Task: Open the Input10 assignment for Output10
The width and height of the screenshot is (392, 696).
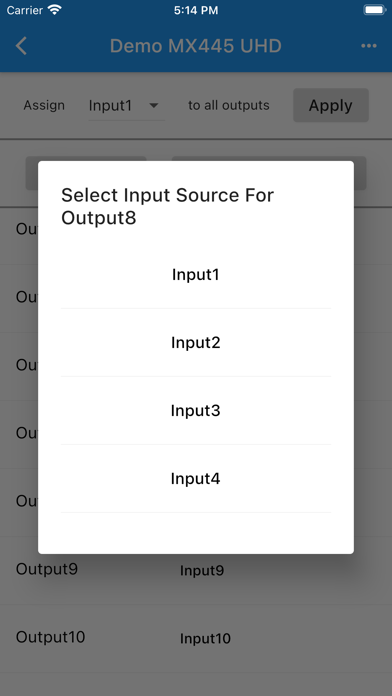Action: (x=205, y=639)
